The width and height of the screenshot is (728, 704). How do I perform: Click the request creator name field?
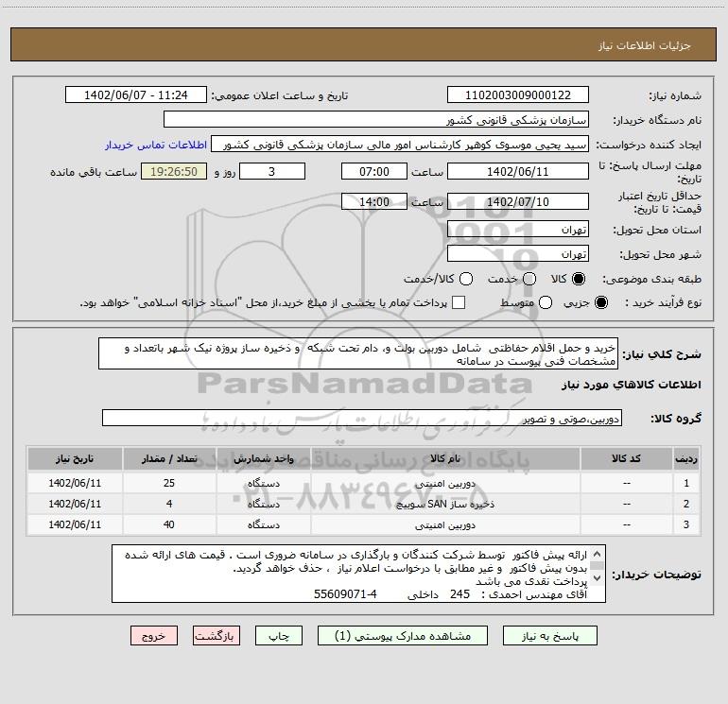point(400,145)
